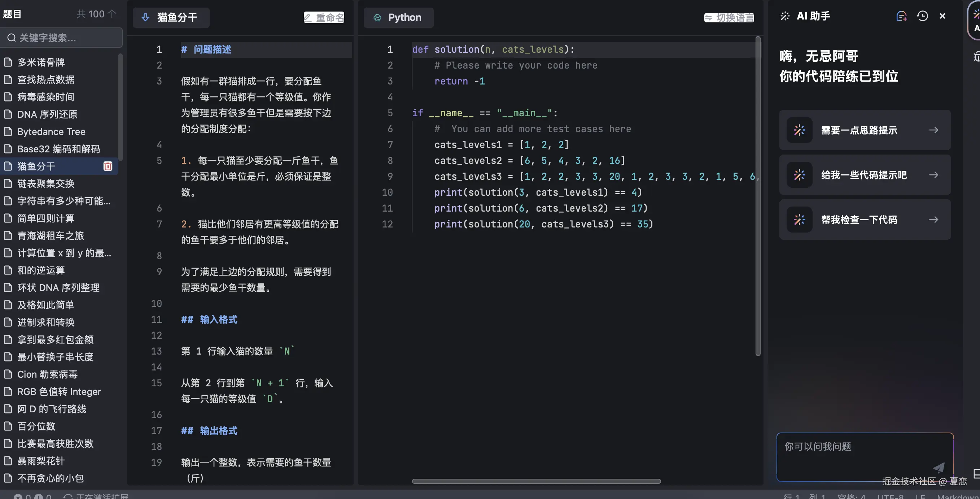Send the message with paper plane icon
Image resolution: width=980 pixels, height=499 pixels.
(939, 468)
